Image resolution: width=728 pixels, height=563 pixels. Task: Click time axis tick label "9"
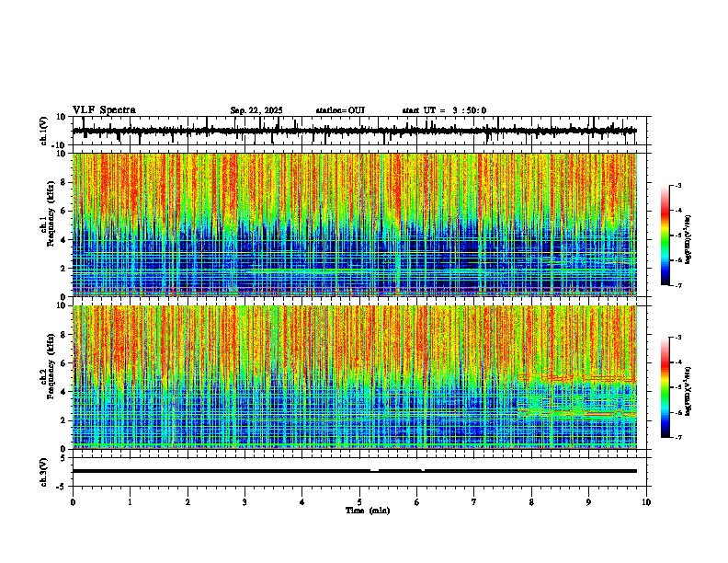pyautogui.click(x=588, y=502)
